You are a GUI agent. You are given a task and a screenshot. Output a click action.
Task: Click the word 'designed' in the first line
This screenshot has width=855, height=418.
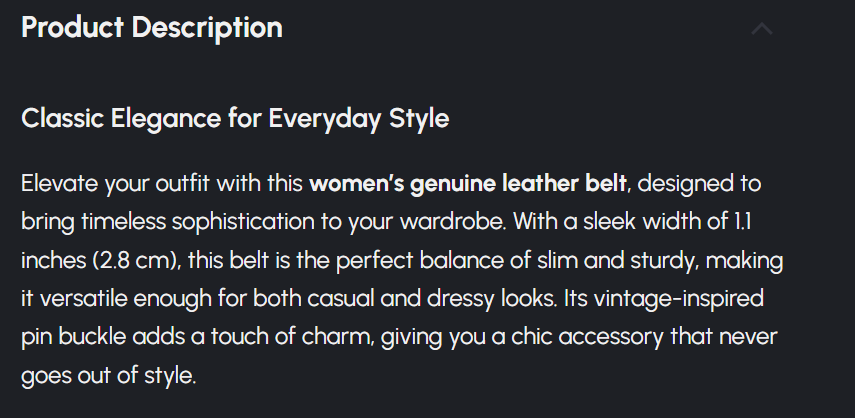click(x=689, y=185)
